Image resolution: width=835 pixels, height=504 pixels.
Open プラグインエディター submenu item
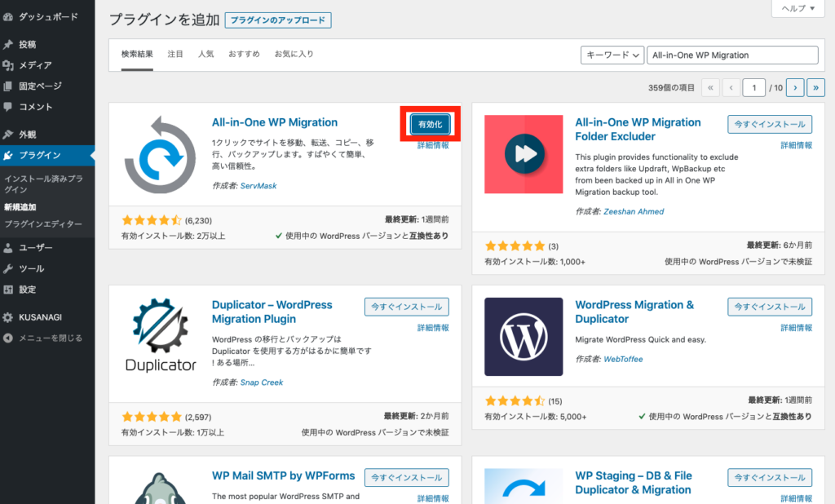tap(43, 224)
